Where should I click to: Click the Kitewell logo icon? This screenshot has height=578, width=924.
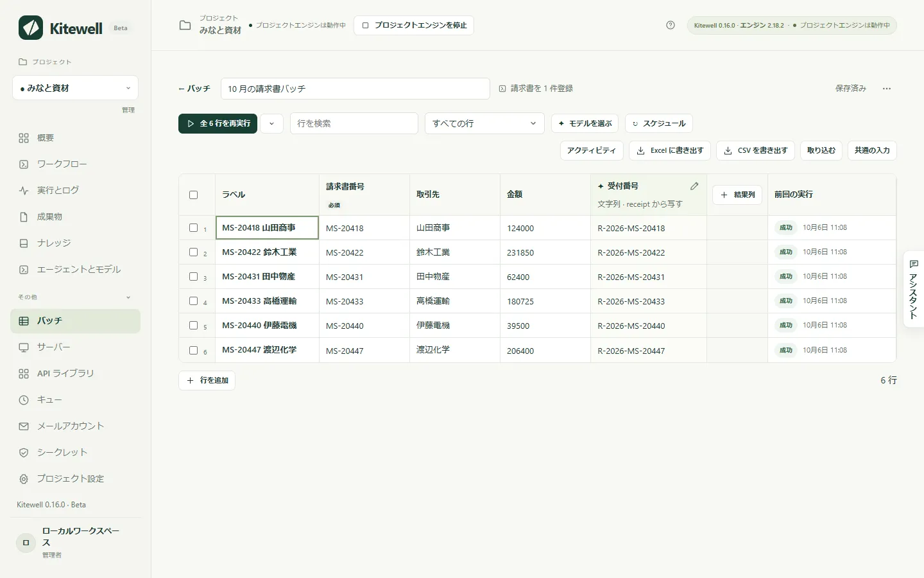(x=31, y=28)
